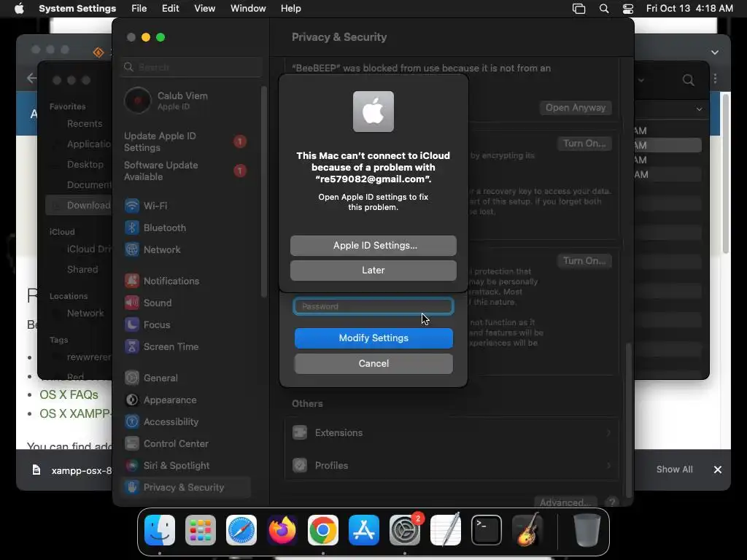Screen dimensions: 747x560
Task: Click the System Settings search field
Action: tap(192, 67)
